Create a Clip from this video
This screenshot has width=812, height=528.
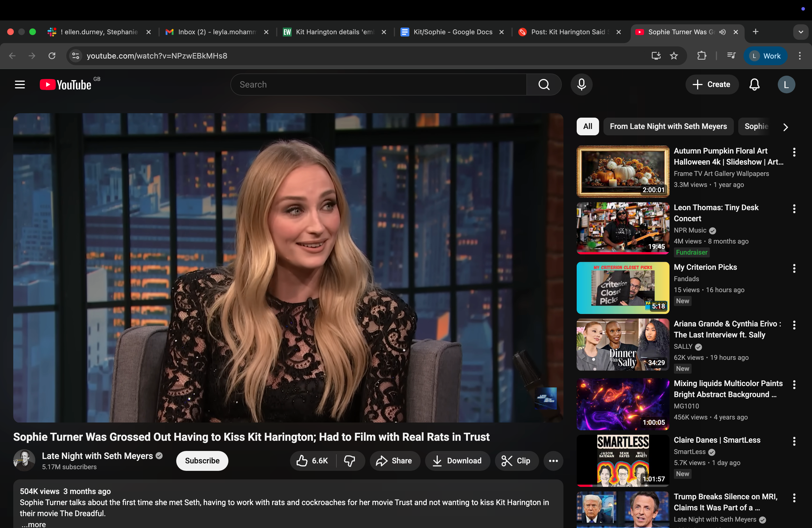click(516, 461)
